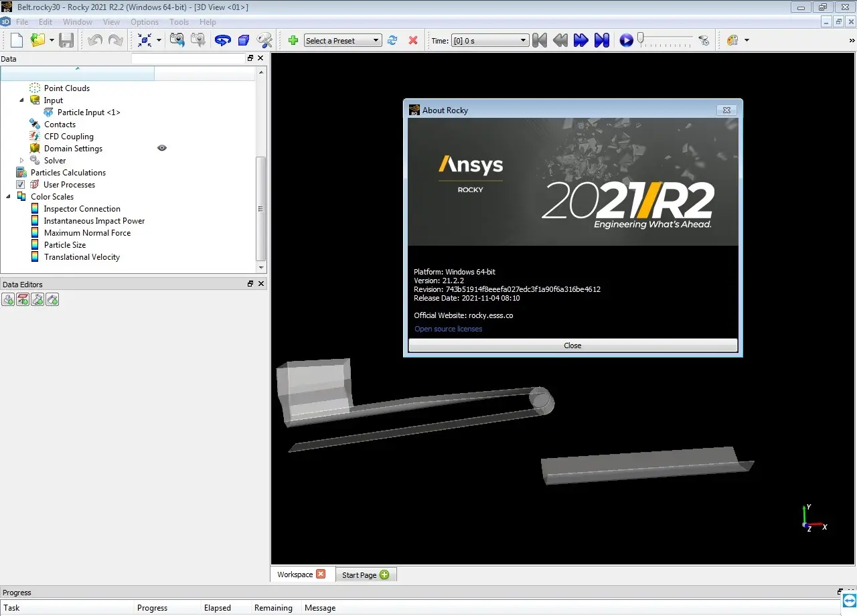Click the 3D cube view icon in toolbar
The image size is (857, 616).
pos(244,40)
